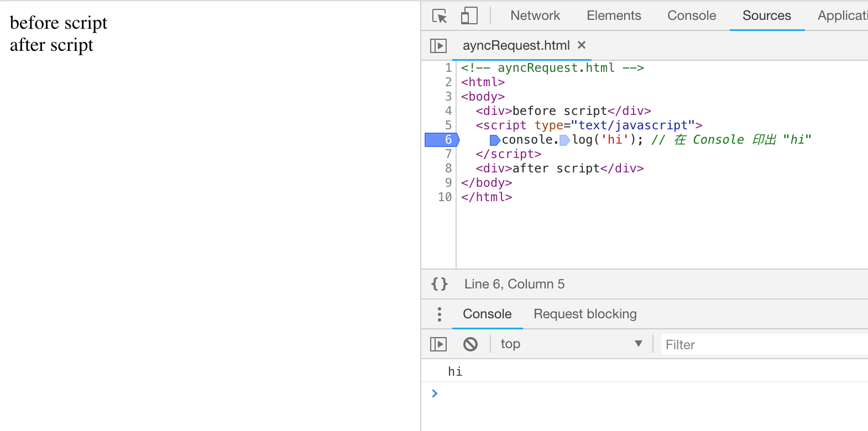Switch to the Network tab
Viewport: 868px width, 431px height.
click(535, 15)
